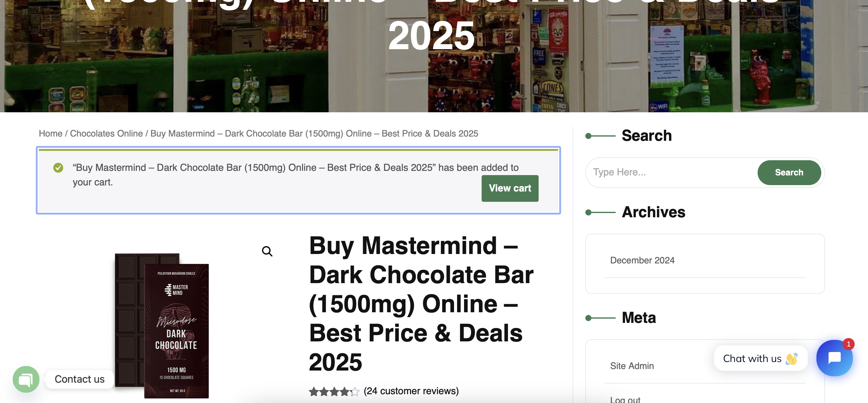Open the product image zoom magnifier
Image resolution: width=868 pixels, height=403 pixels.
(x=267, y=251)
